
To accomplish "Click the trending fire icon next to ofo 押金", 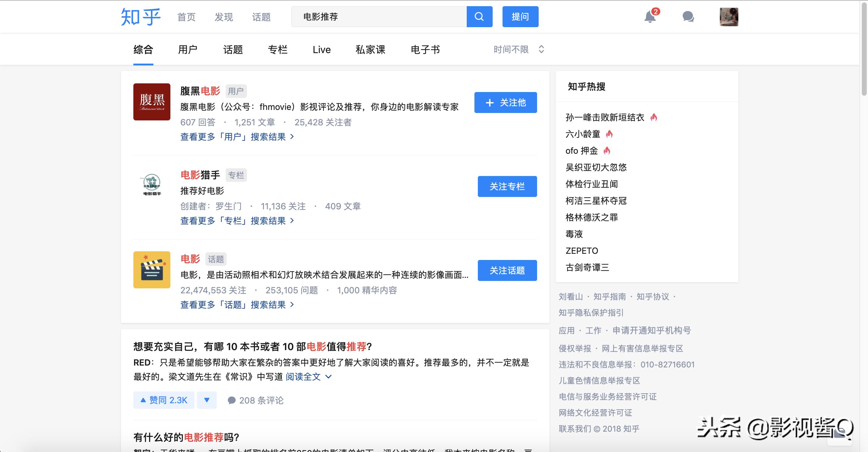I will click(607, 150).
